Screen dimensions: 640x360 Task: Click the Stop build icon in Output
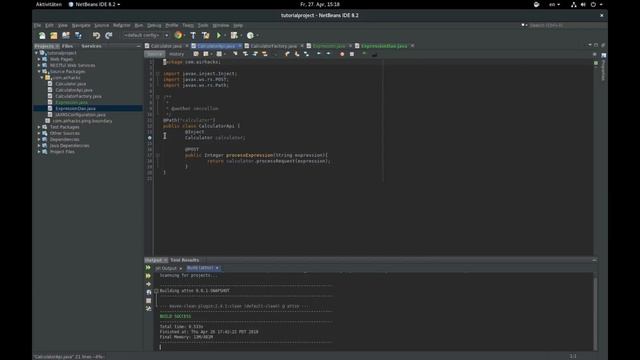pyautogui.click(x=148, y=301)
